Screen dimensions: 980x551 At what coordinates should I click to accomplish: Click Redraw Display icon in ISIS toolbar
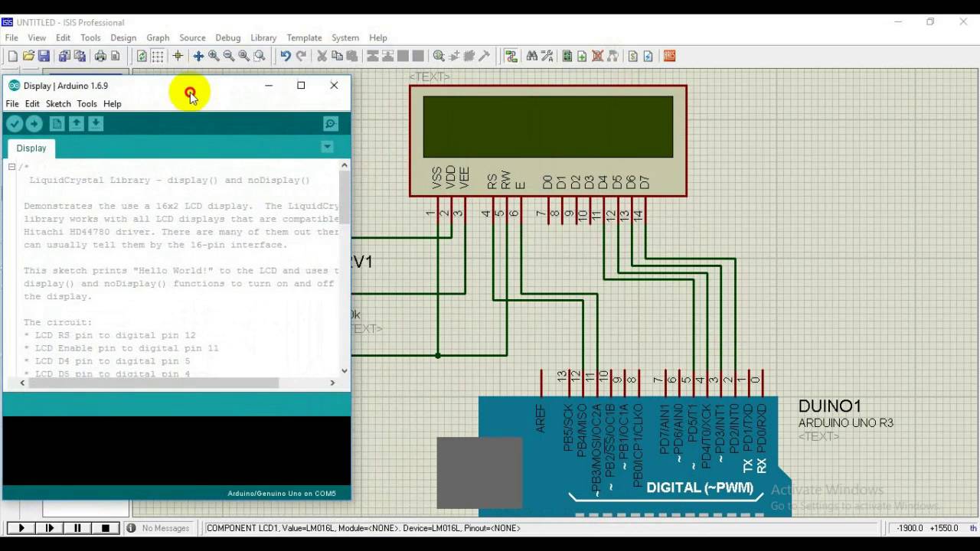pos(142,56)
